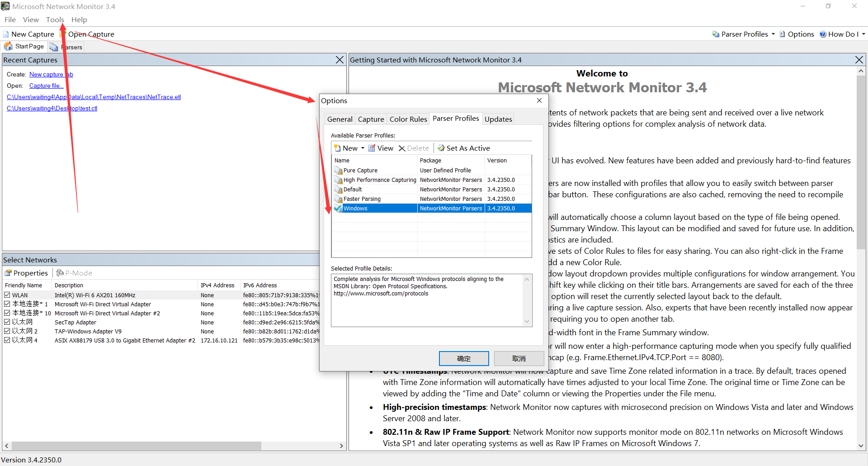Open the test.ctl recent capture link
868x466 pixels.
coord(52,109)
